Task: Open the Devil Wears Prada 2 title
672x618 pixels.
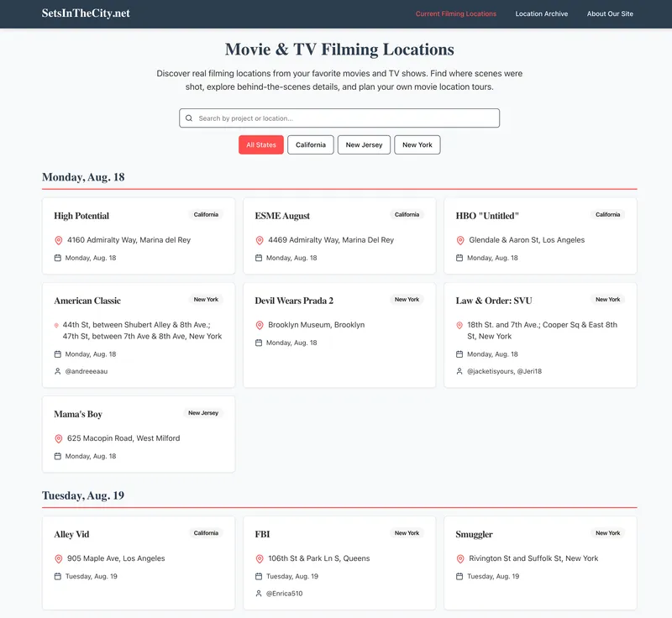Action: pyautogui.click(x=294, y=301)
